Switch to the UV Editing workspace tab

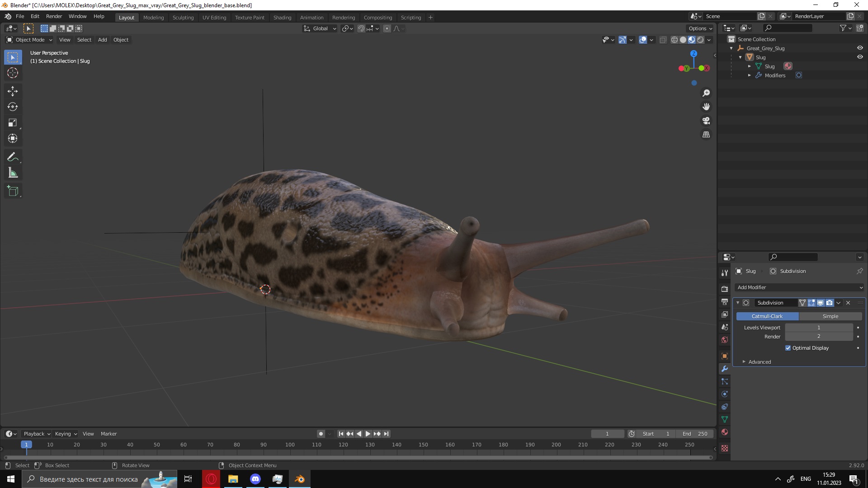coord(214,18)
